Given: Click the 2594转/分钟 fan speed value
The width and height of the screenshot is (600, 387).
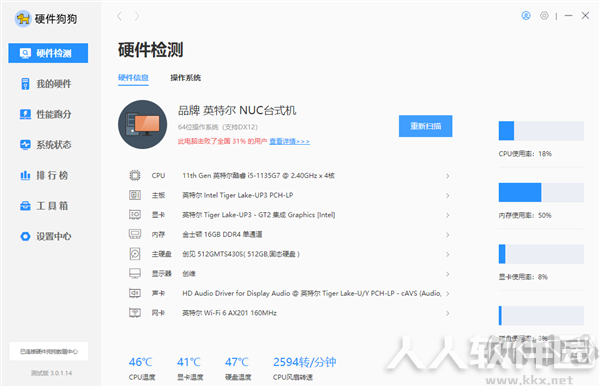Looking at the screenshot, I should point(305,362).
